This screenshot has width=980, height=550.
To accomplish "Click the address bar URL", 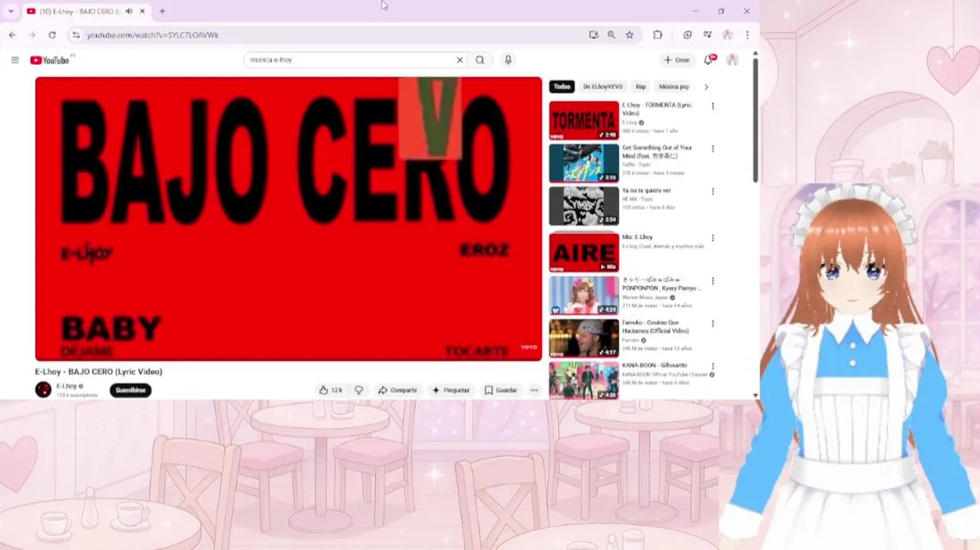I will [x=153, y=35].
